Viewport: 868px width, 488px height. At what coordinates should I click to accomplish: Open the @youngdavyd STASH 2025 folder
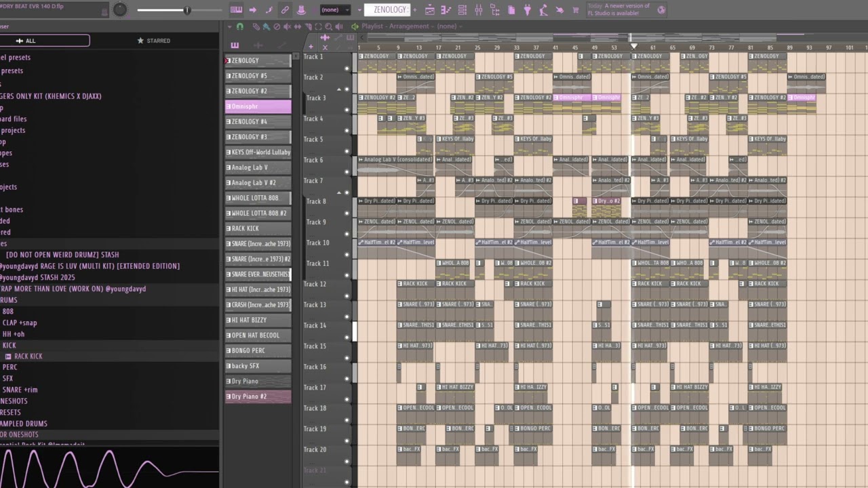pyautogui.click(x=37, y=277)
